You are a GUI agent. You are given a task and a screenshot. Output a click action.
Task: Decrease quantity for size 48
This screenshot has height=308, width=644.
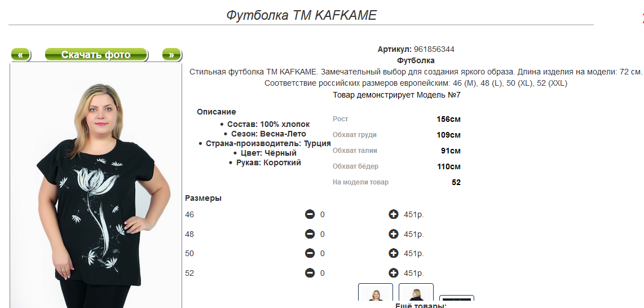(x=310, y=234)
